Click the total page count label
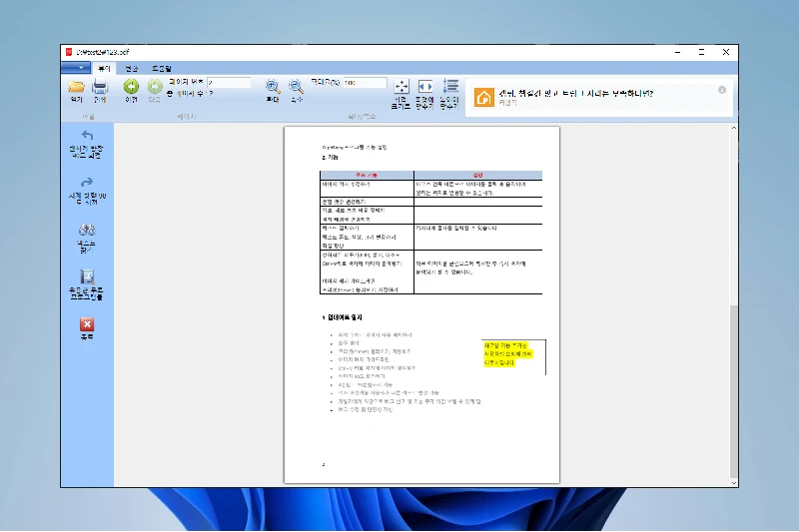 (x=190, y=94)
